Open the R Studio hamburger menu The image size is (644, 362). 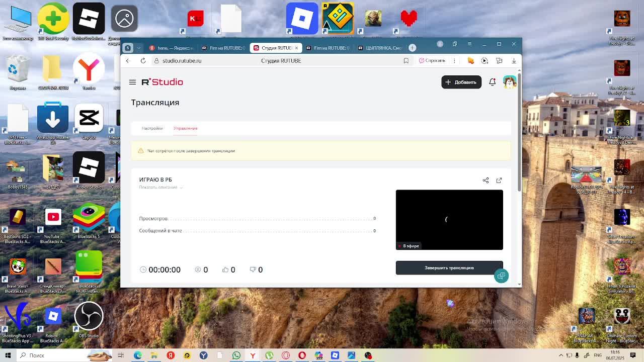pos(132,82)
